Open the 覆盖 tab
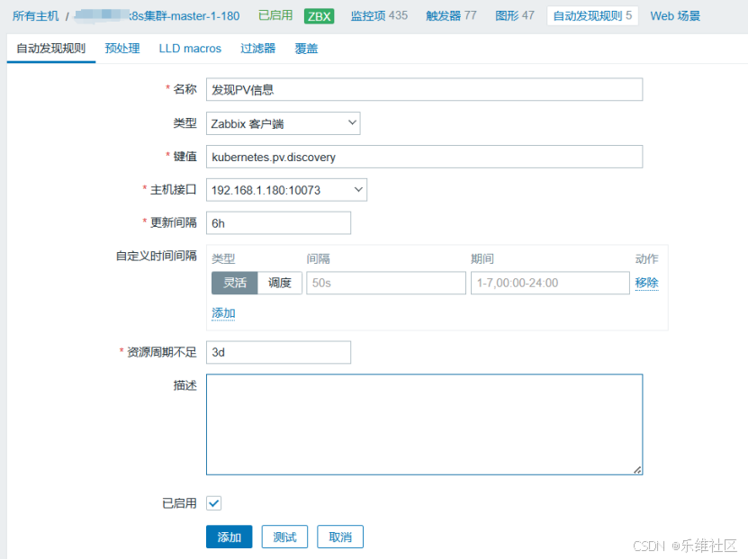 point(306,49)
